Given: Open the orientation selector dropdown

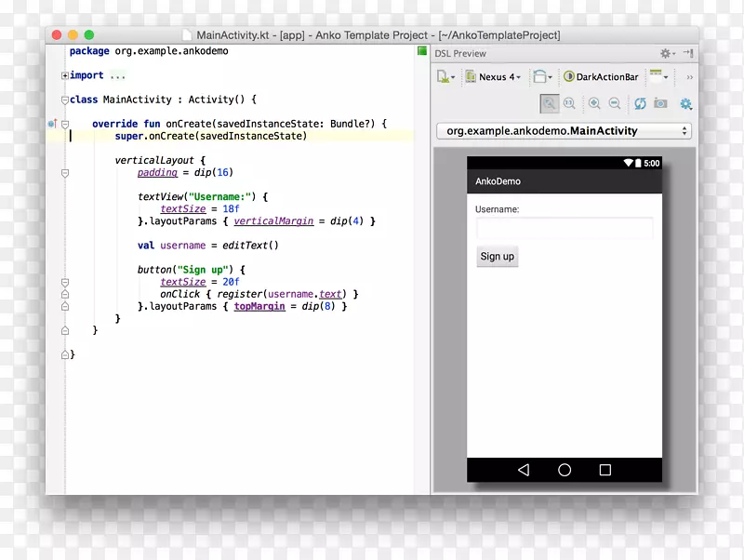Looking at the screenshot, I should (539, 76).
